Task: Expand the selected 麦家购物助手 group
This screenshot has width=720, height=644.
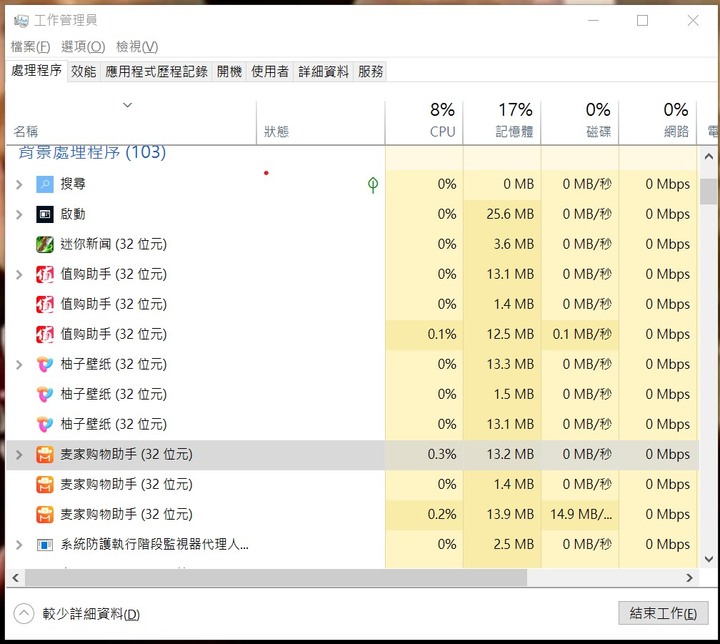Action: [x=19, y=455]
